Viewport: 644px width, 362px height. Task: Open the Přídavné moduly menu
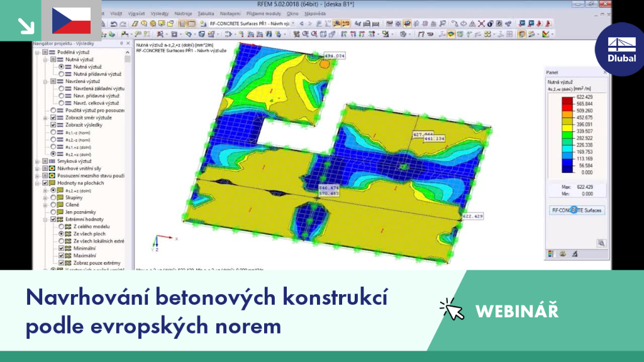coord(264,14)
